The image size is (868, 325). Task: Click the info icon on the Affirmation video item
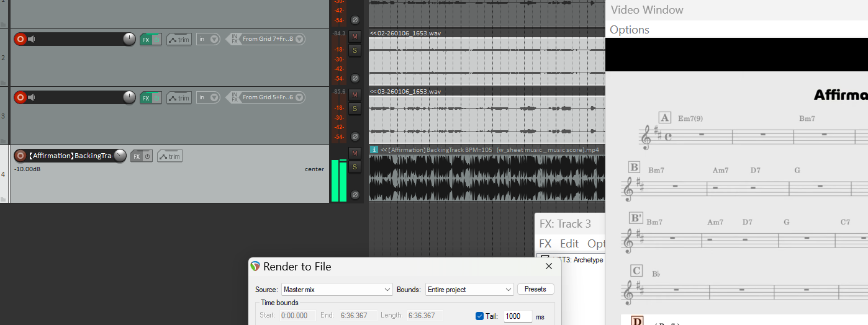click(374, 149)
